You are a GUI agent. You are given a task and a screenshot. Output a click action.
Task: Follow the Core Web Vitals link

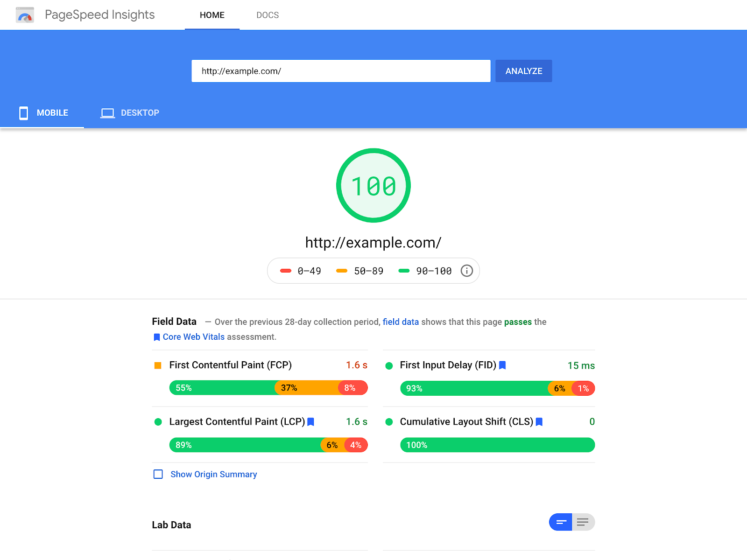tap(194, 337)
